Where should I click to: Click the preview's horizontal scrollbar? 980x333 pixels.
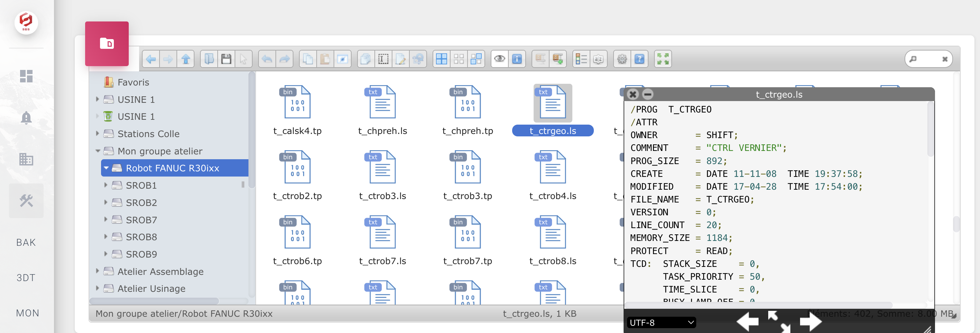[x=759, y=305]
